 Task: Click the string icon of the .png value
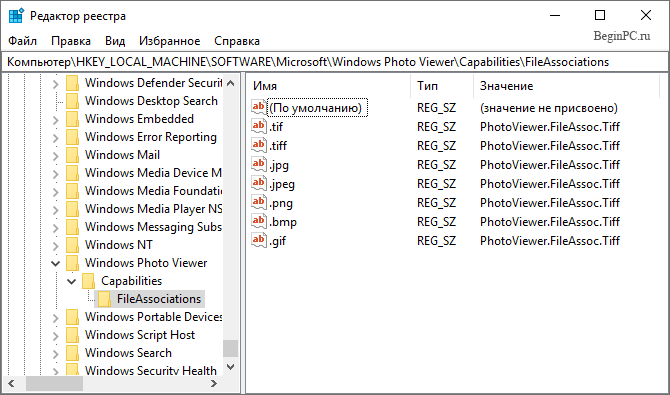tap(259, 202)
